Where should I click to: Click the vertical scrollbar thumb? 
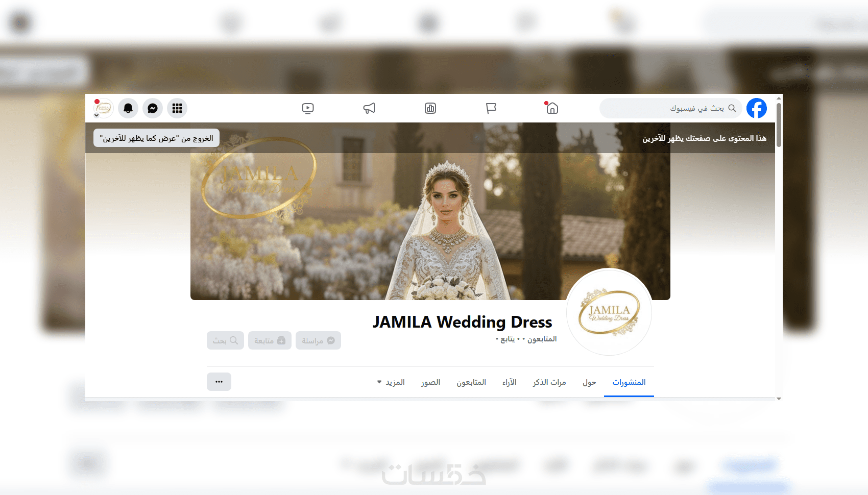pyautogui.click(x=779, y=125)
